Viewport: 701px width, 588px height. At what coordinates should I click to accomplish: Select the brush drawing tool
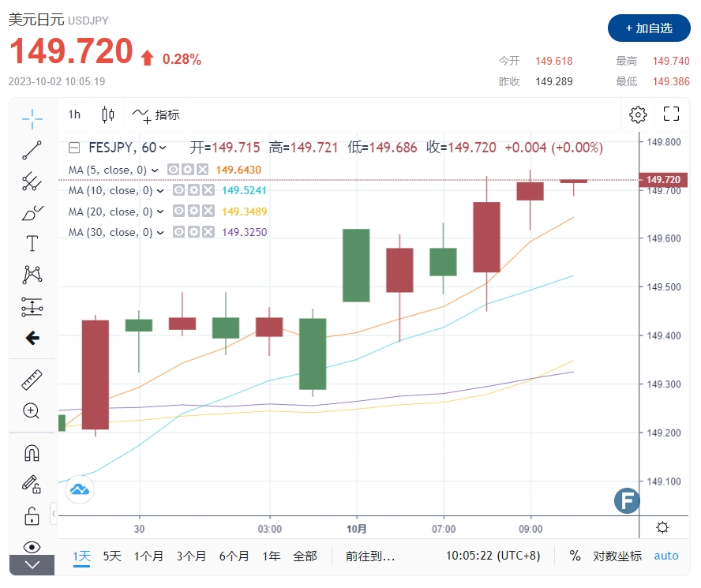pyautogui.click(x=32, y=212)
